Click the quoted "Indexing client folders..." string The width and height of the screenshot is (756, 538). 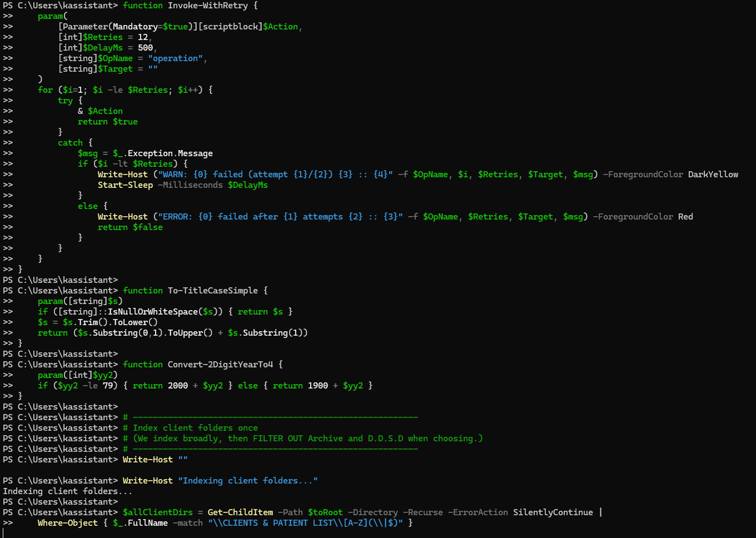pyautogui.click(x=248, y=481)
